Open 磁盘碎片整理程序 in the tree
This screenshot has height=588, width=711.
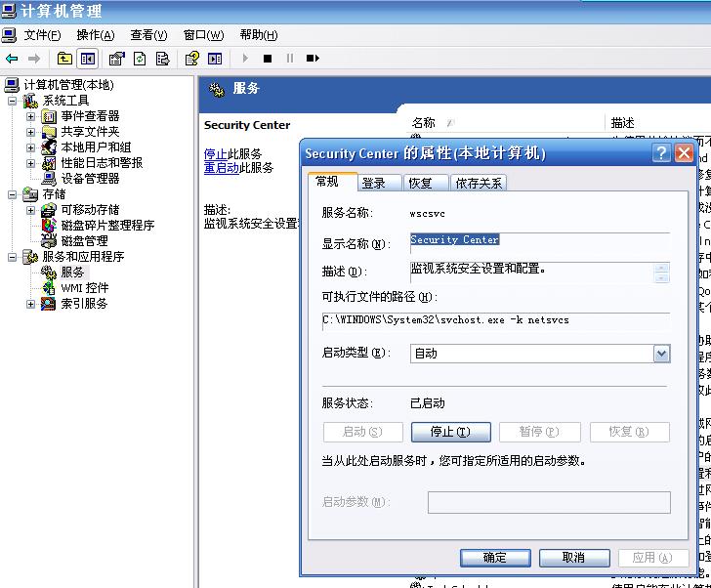pyautogui.click(x=107, y=226)
